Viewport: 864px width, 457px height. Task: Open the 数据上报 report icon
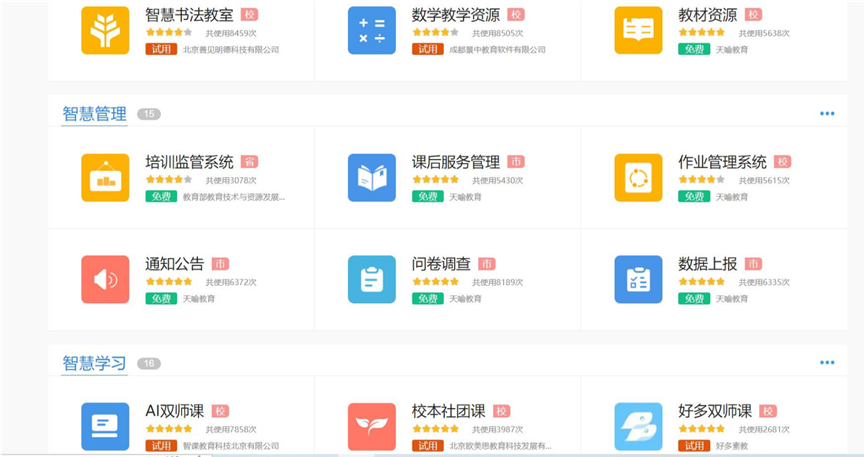(638, 280)
